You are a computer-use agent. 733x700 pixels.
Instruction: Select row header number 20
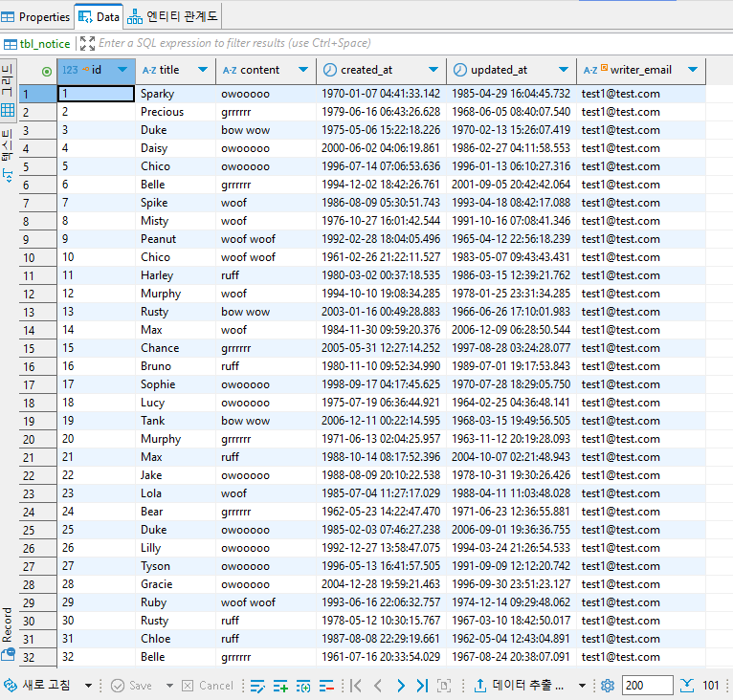point(38,439)
